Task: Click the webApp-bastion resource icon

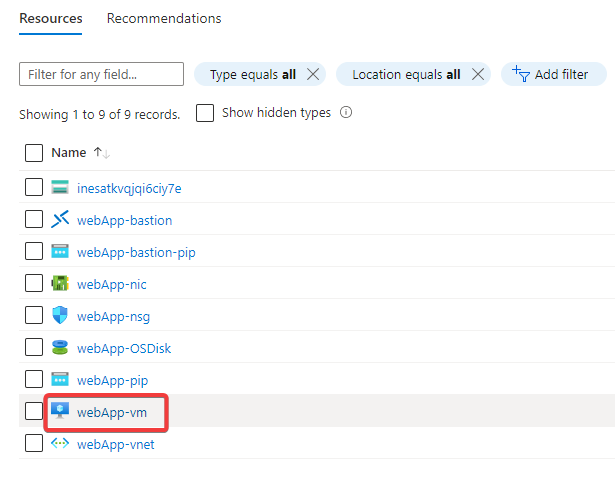Action: 61,220
